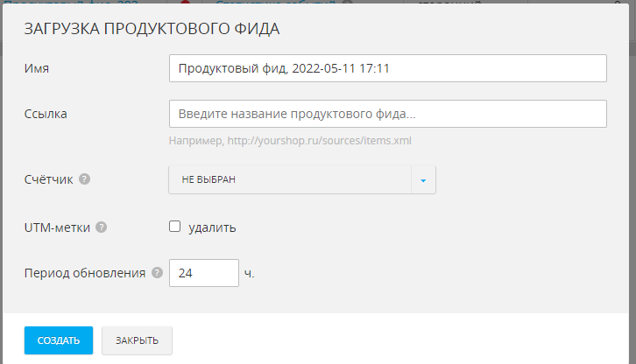636x364 pixels.
Task: Select the update period field showing 24
Action: click(x=203, y=273)
